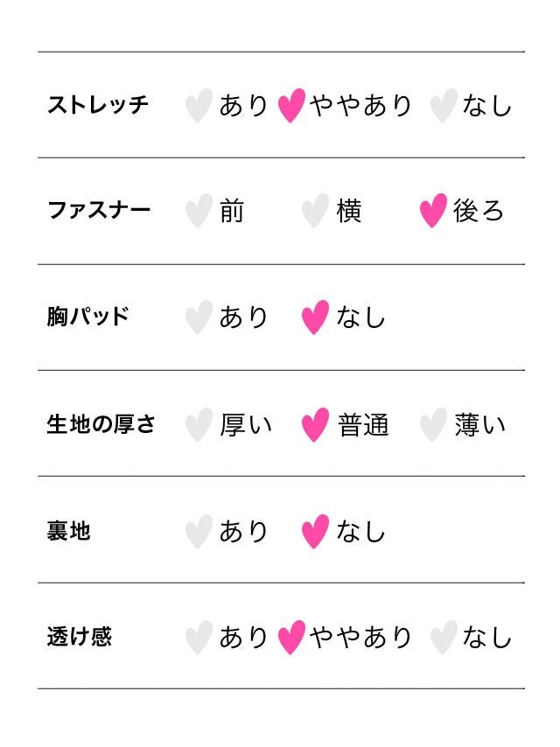560x747 pixels.
Task: Choose the 厚い heart under 生地の厚さ
Action: (199, 425)
